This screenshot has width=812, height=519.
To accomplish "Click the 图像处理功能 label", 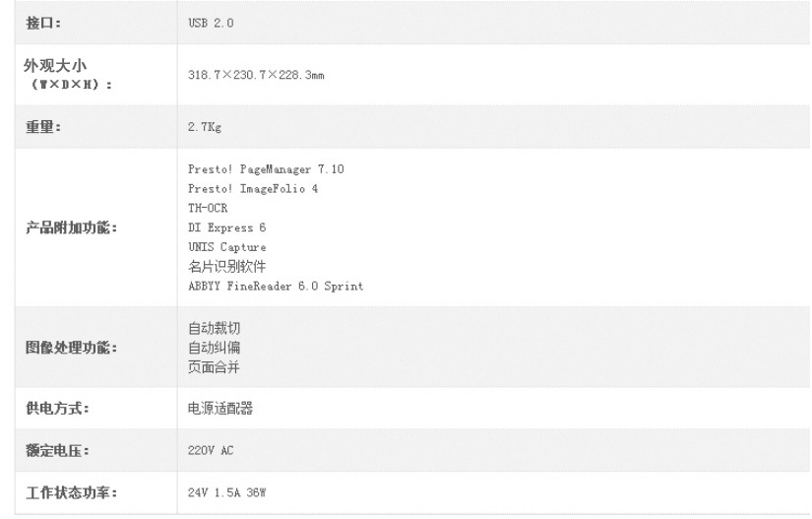I will pyautogui.click(x=72, y=348).
